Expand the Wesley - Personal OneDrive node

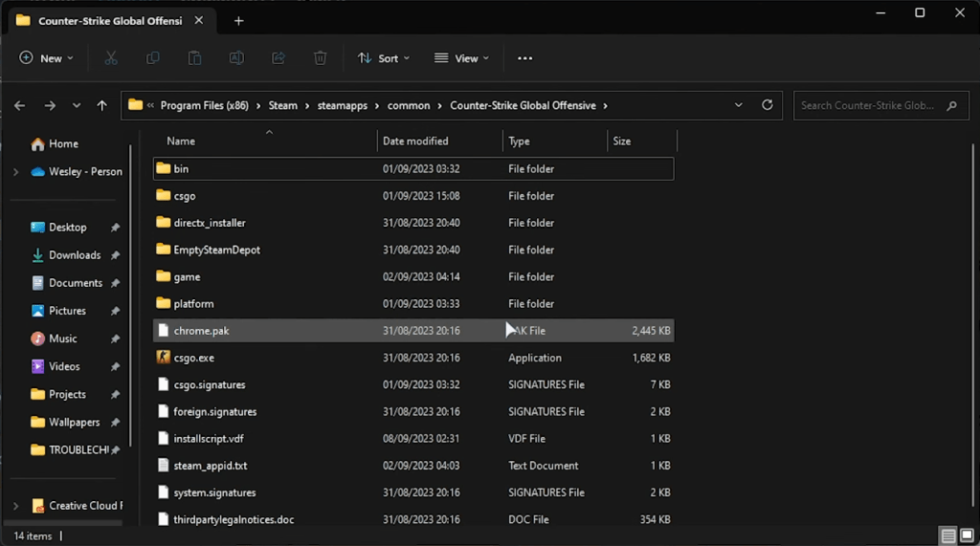pyautogui.click(x=15, y=172)
